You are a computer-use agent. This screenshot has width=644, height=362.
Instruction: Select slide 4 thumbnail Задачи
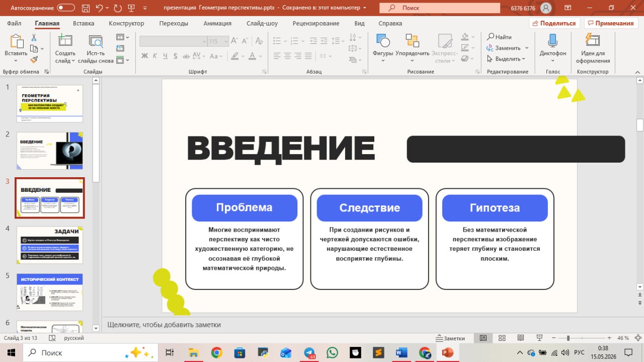coord(50,245)
